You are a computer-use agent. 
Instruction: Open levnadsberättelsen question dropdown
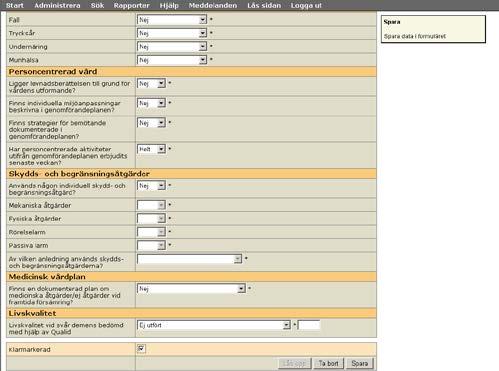[151, 84]
